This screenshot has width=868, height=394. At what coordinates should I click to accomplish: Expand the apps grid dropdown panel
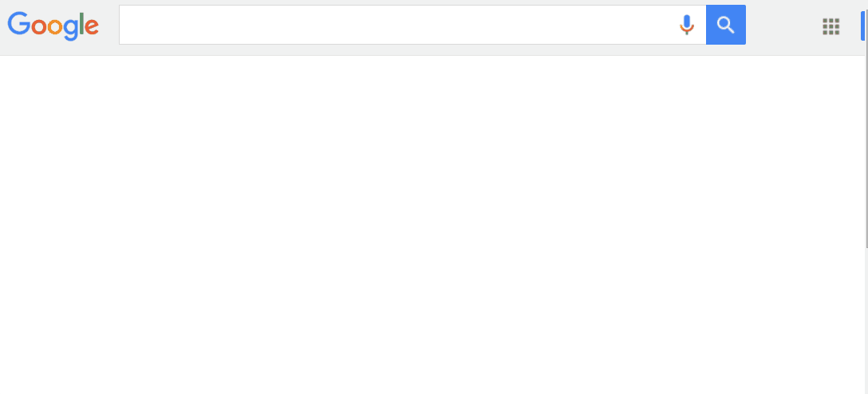tap(831, 26)
